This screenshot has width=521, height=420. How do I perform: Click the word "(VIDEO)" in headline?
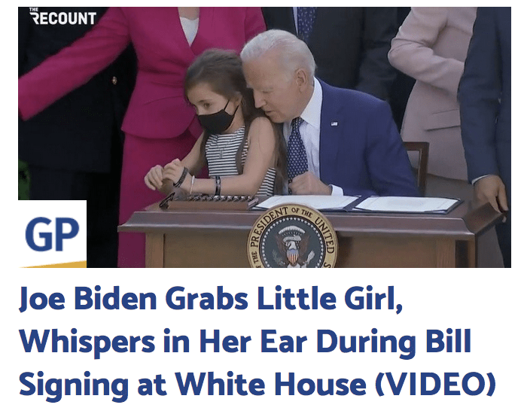coord(435,383)
